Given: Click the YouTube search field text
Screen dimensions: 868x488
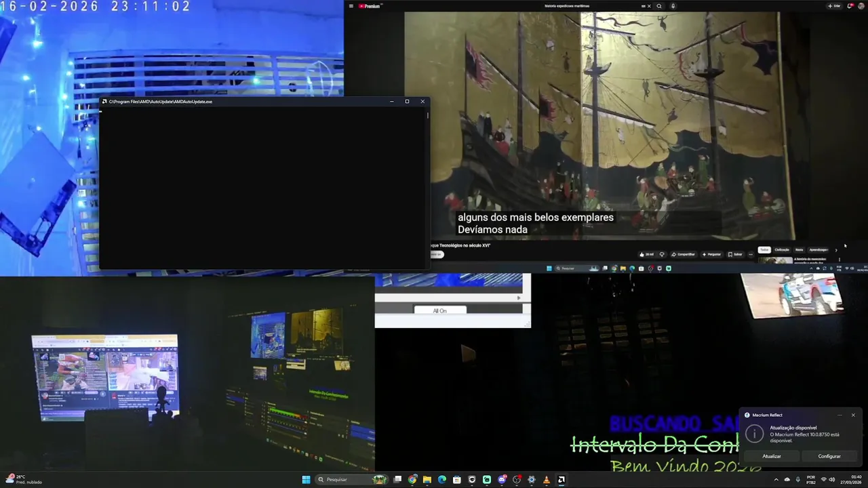Looking at the screenshot, I should pos(568,6).
